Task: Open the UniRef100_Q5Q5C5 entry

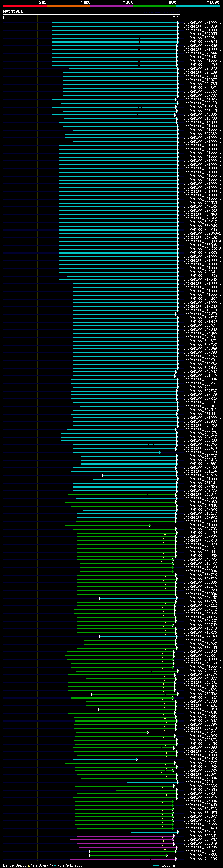Action: tap(200, 203)
